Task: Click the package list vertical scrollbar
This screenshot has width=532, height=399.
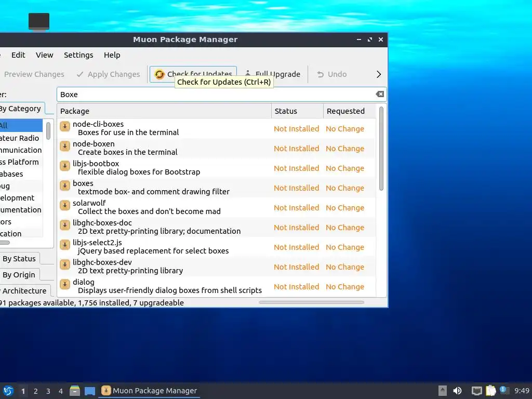Action: pos(381,149)
